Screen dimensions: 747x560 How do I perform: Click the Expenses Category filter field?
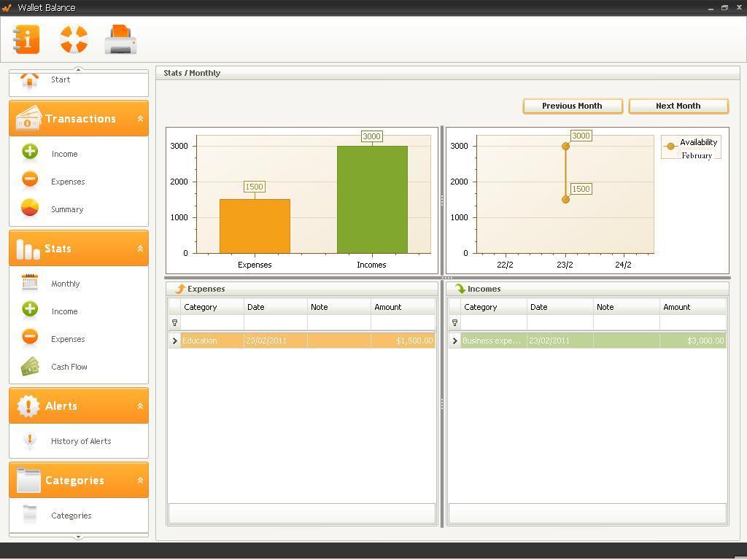[212, 322]
